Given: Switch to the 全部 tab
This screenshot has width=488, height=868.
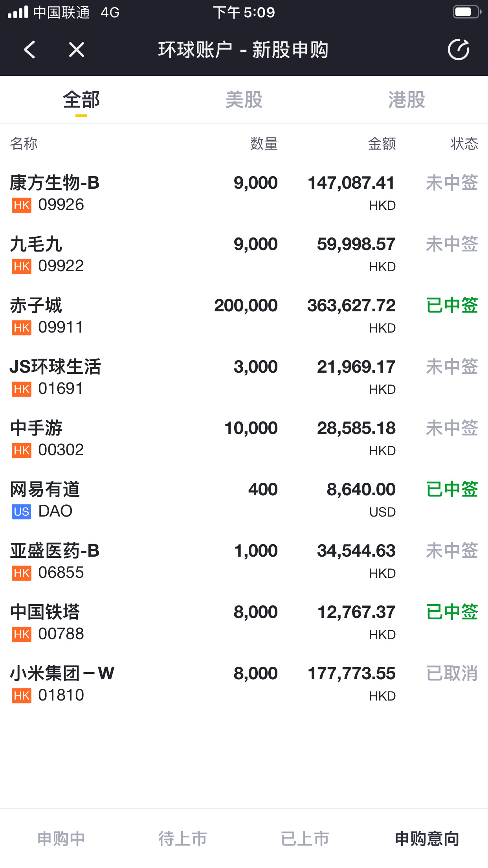Looking at the screenshot, I should click(x=81, y=100).
